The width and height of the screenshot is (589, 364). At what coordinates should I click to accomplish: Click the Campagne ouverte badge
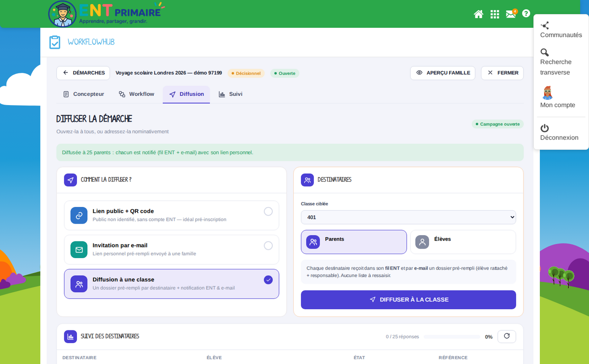tap(498, 124)
